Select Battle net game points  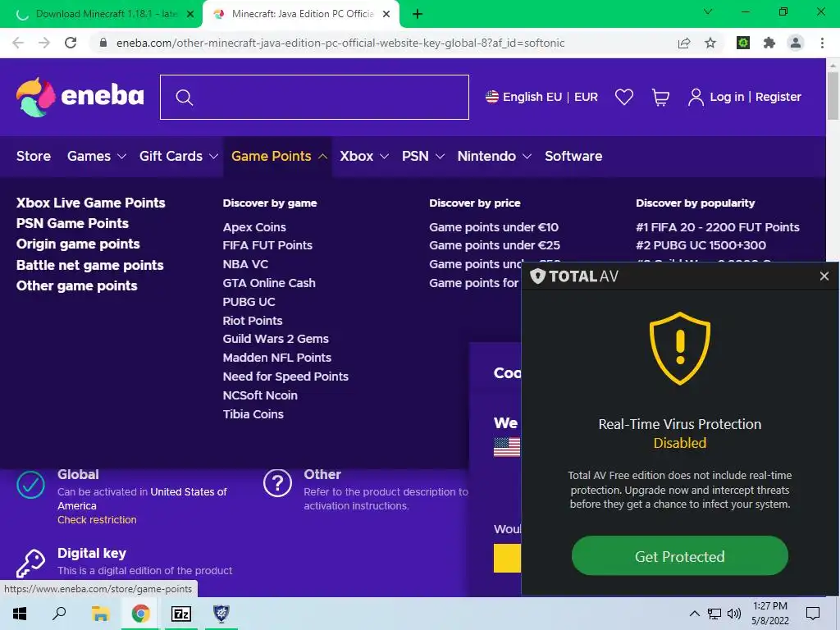pos(89,265)
